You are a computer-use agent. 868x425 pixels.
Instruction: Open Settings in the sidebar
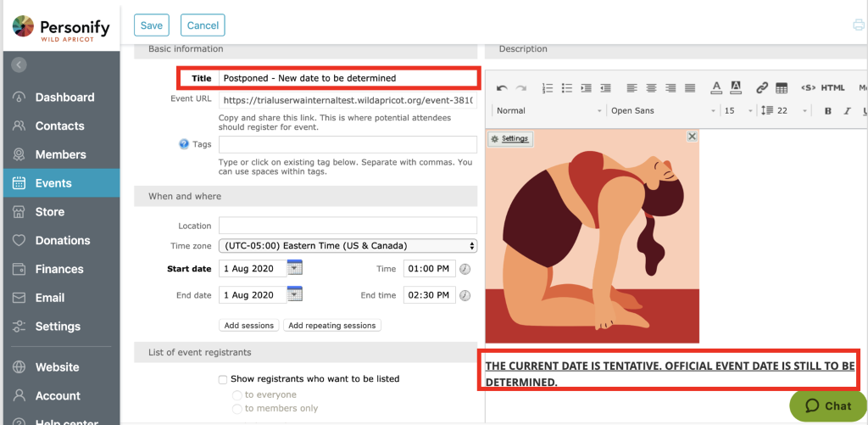(x=61, y=327)
